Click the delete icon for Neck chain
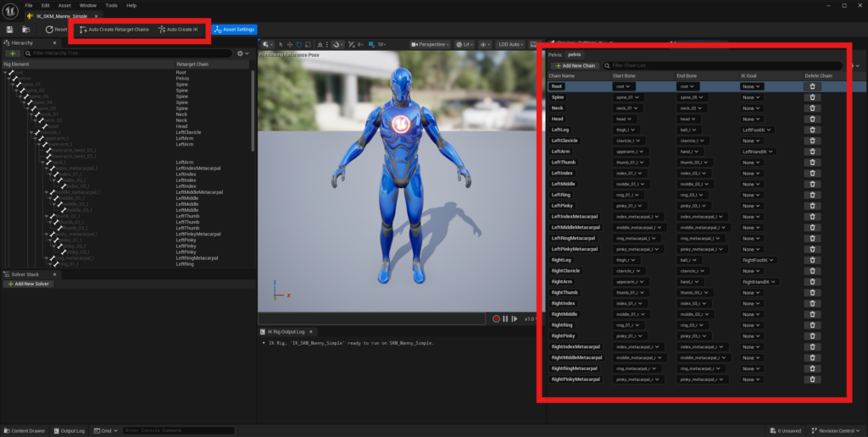 pyautogui.click(x=812, y=108)
